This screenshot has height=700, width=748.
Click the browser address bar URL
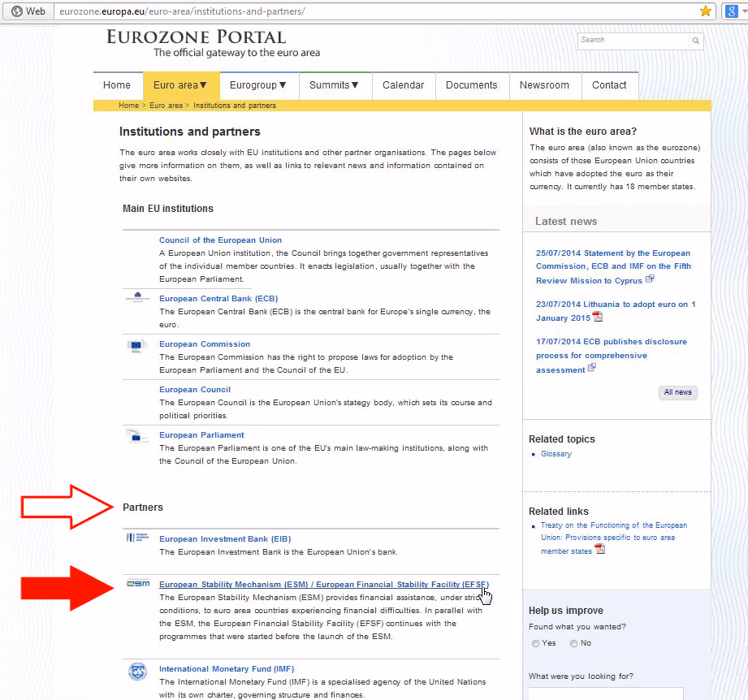tap(182, 11)
